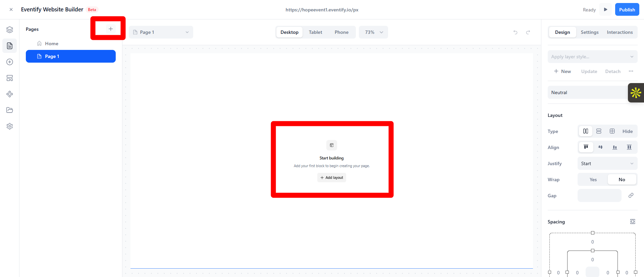
Task: Click the yellow asterisk assistant icon
Action: click(636, 93)
